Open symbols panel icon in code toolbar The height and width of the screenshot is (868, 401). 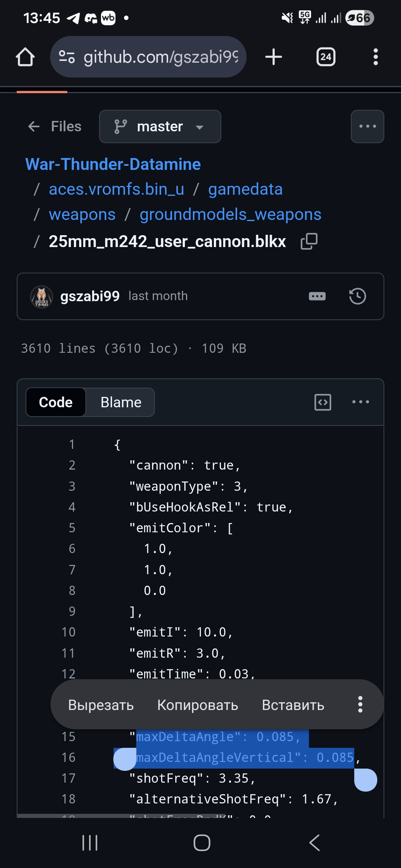pyautogui.click(x=323, y=402)
